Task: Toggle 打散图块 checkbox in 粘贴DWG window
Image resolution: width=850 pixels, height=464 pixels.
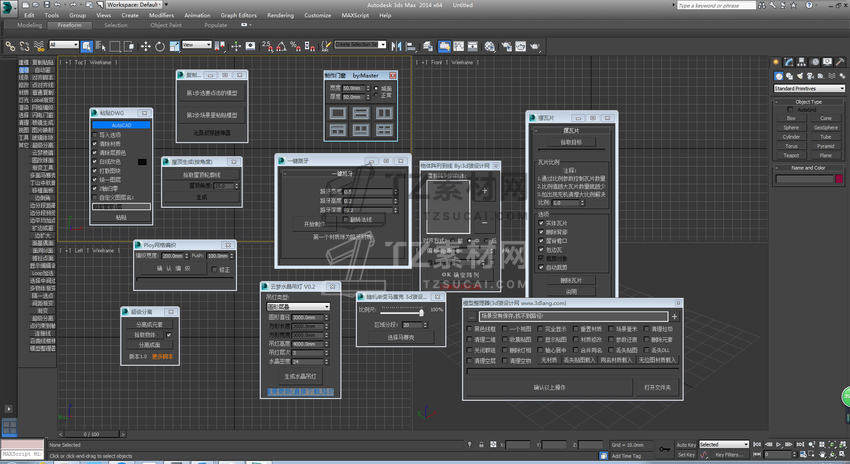Action: pos(95,171)
